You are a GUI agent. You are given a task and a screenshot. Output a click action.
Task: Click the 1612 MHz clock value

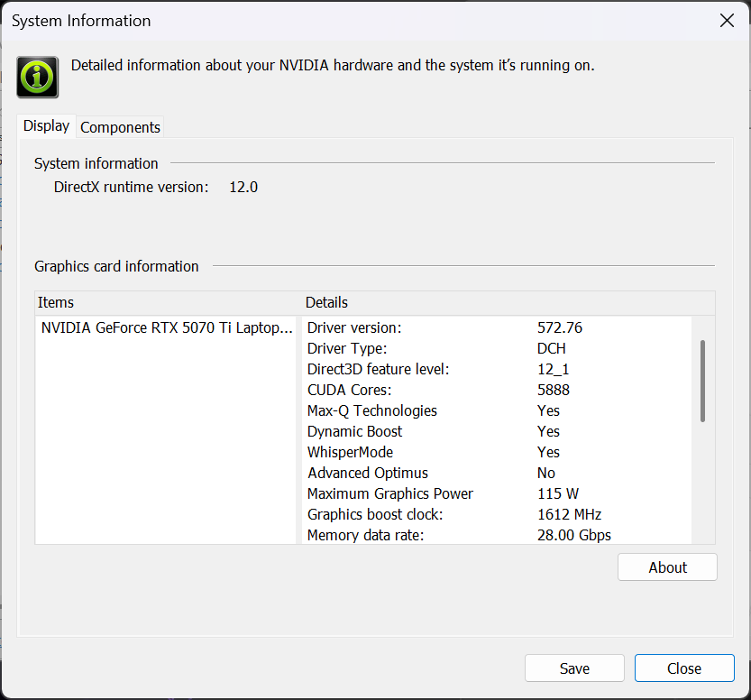point(569,514)
